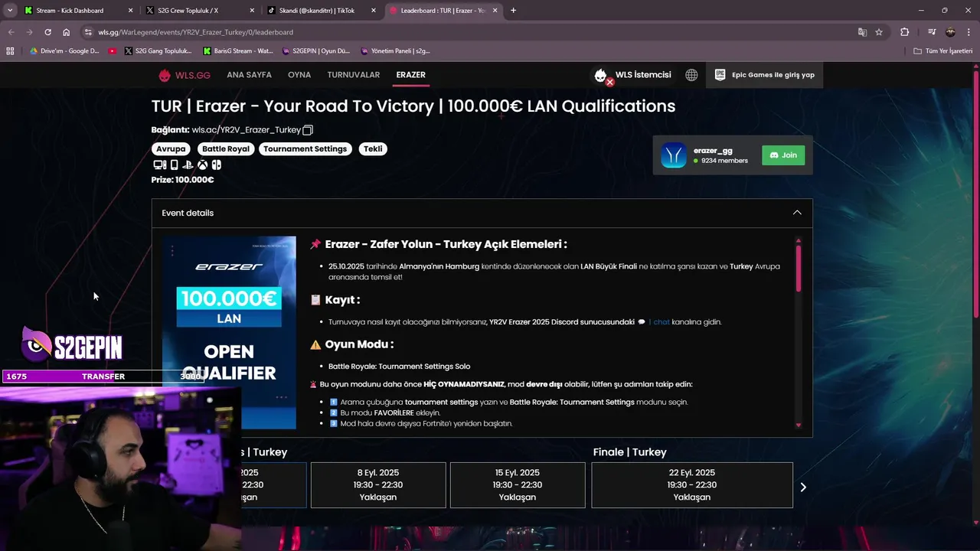
Task: Open the WLS.GG home logo
Action: tap(184, 75)
